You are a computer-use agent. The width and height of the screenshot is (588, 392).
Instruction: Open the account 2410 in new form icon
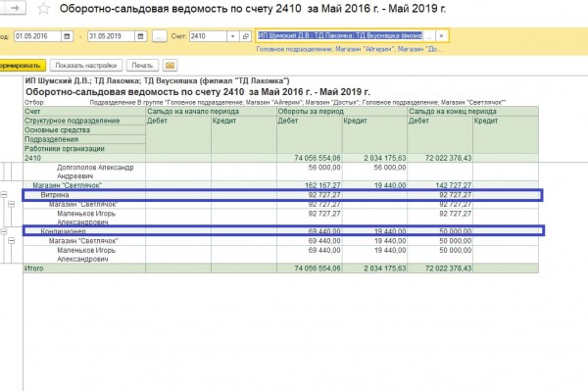coord(246,36)
